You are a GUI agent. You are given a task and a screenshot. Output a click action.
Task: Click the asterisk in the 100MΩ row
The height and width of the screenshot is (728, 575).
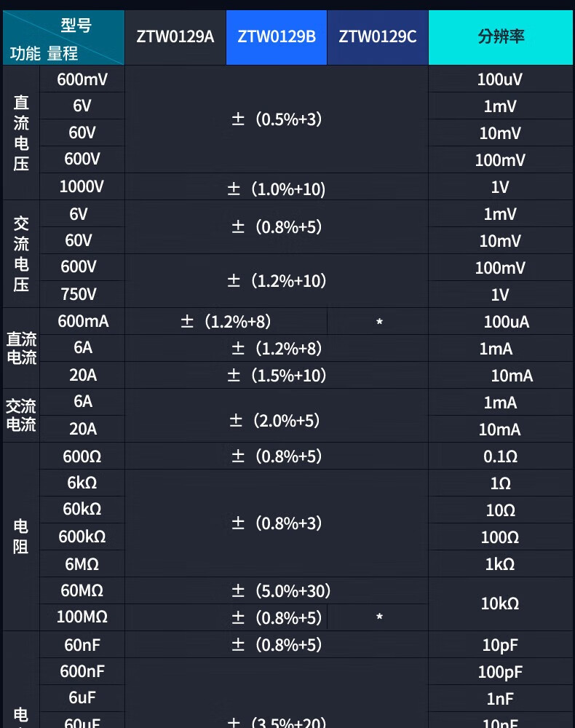[x=379, y=618]
